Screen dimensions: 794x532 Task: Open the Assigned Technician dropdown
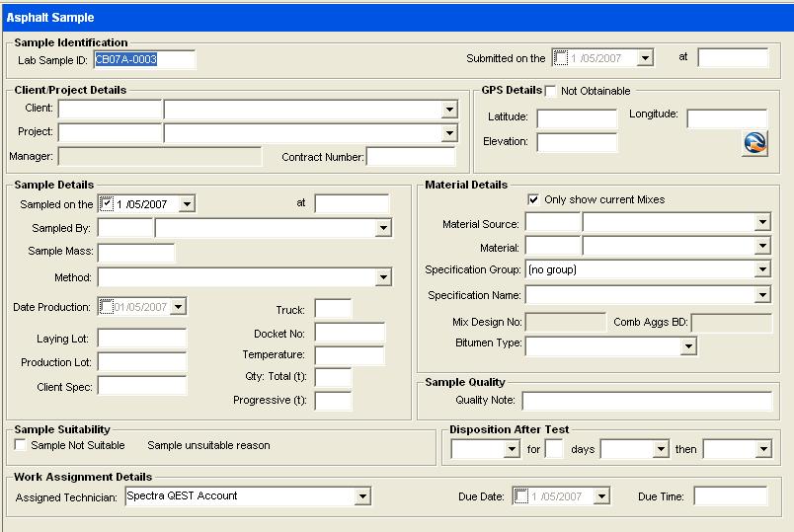(362, 496)
